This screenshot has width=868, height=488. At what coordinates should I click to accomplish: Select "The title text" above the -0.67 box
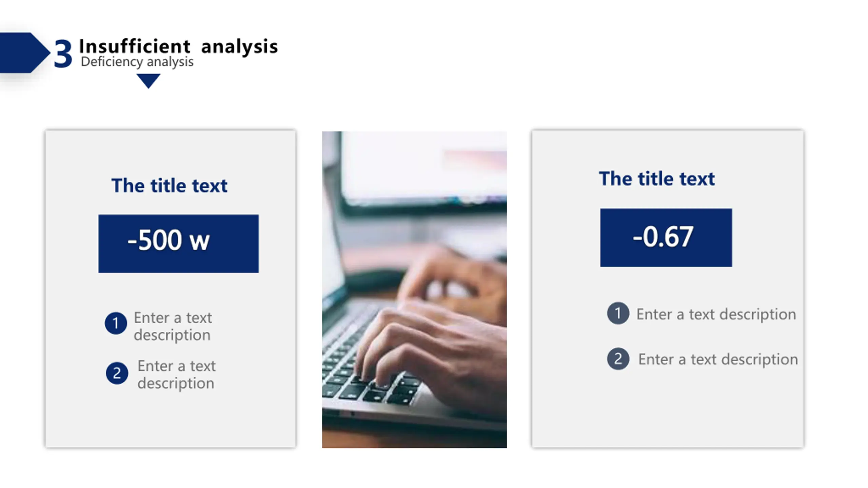click(x=657, y=179)
